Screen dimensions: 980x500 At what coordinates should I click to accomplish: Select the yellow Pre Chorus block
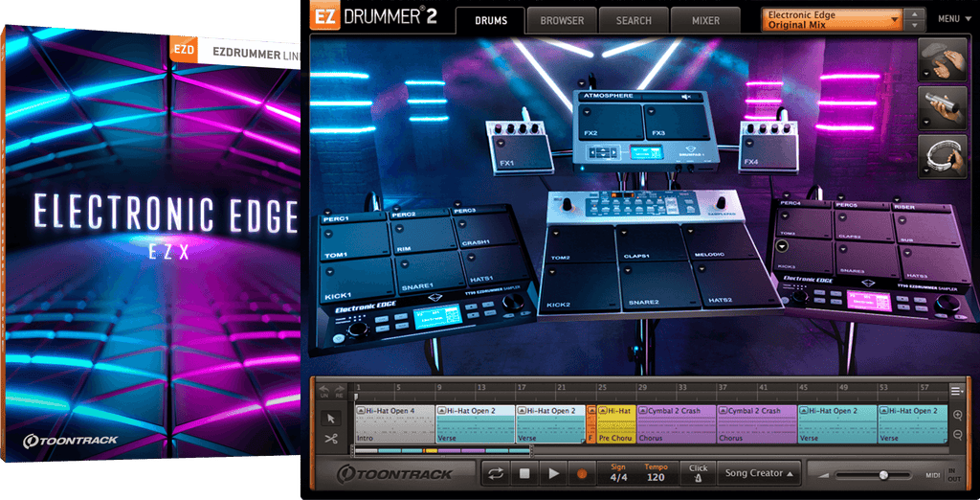coord(616,424)
